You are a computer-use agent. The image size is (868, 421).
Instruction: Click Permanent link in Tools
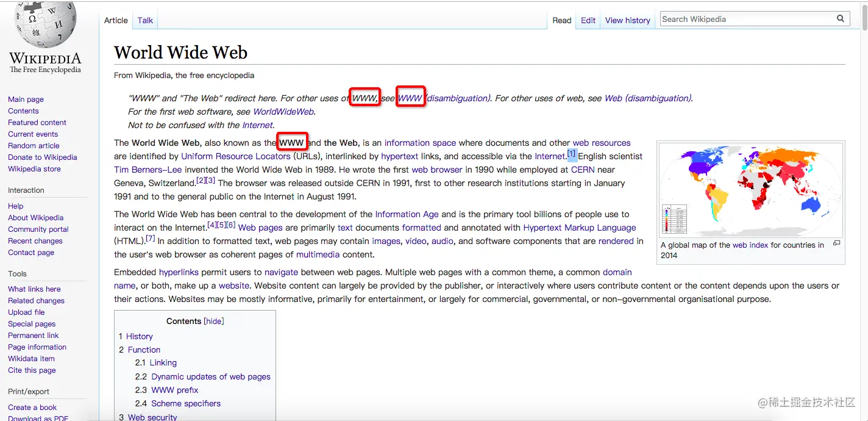(34, 336)
